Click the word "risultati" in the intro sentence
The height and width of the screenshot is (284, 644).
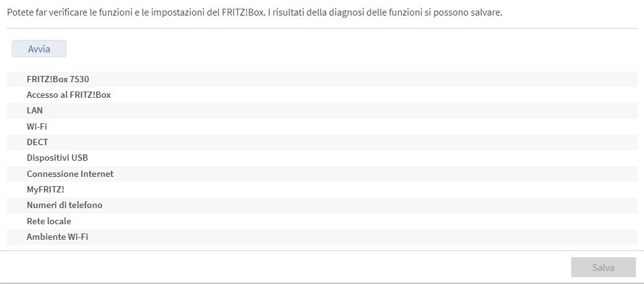(x=298, y=12)
